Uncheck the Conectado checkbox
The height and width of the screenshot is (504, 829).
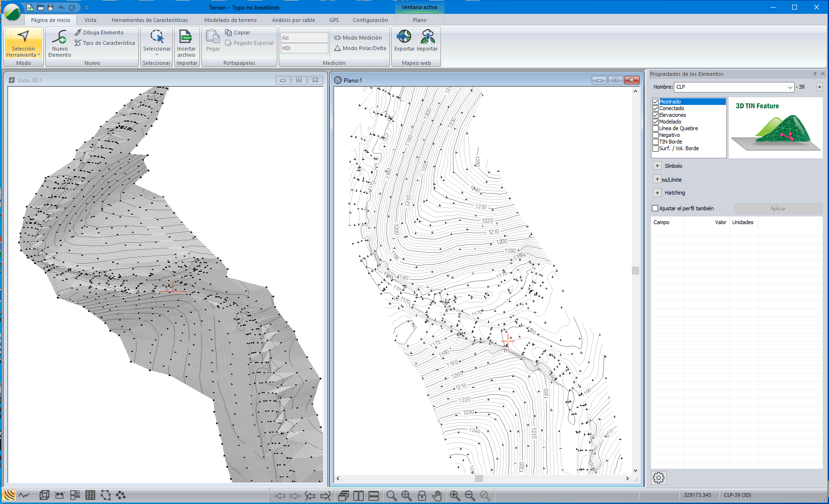656,109
